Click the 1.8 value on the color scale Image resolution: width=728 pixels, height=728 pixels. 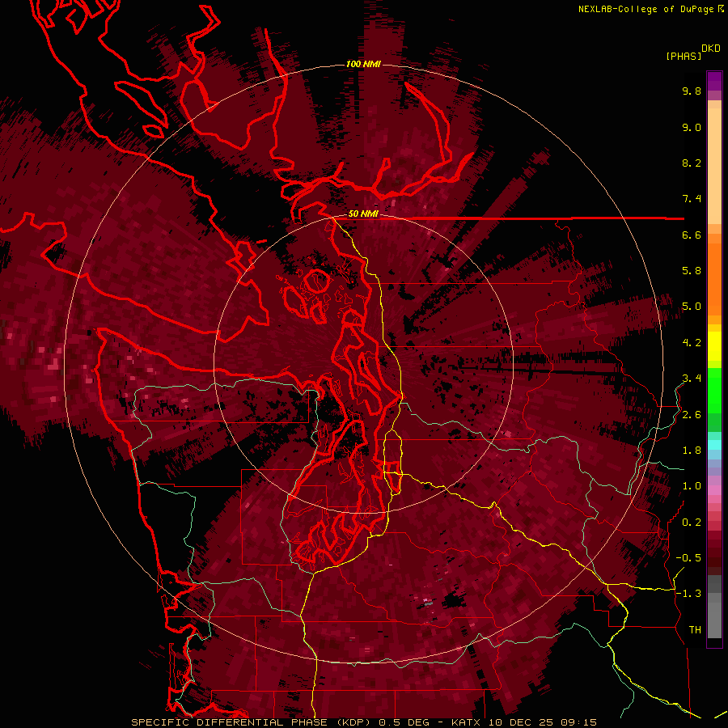pyautogui.click(x=692, y=451)
